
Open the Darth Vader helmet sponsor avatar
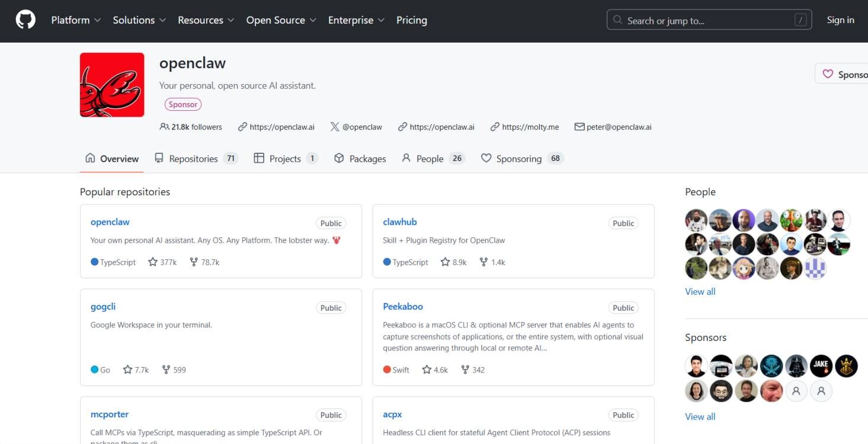[796, 366]
